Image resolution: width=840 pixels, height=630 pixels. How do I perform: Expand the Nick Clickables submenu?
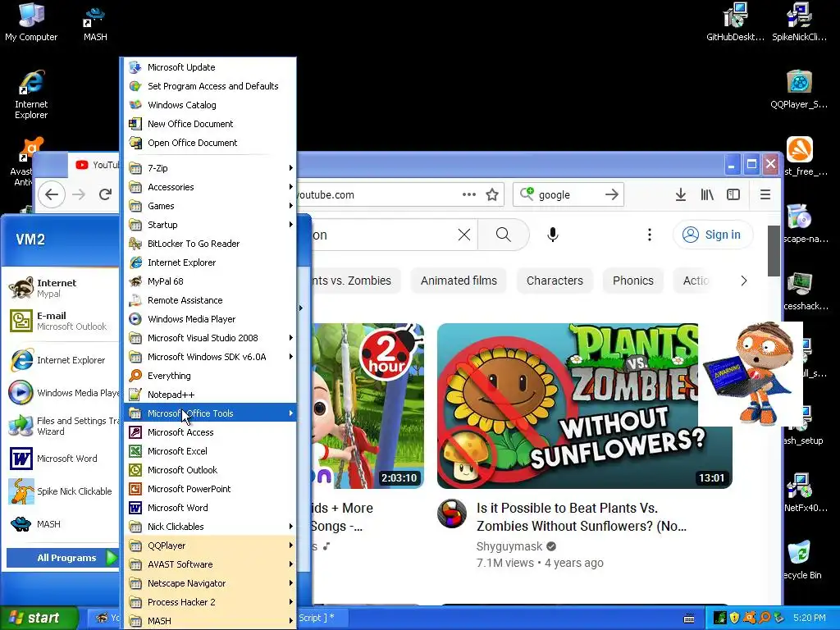(x=211, y=527)
